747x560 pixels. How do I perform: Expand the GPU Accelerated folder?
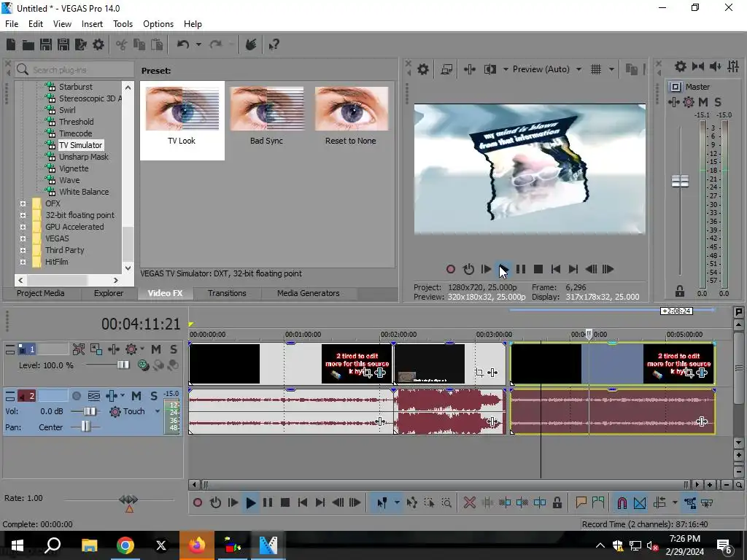pos(23,227)
